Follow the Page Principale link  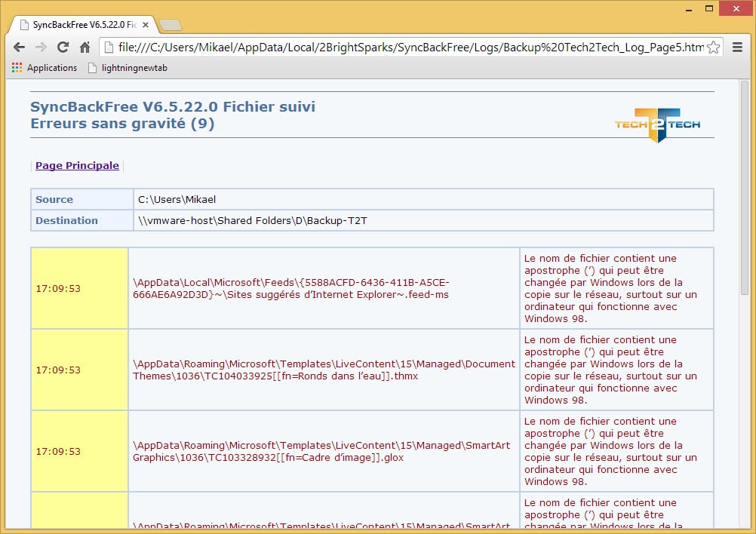tap(77, 166)
